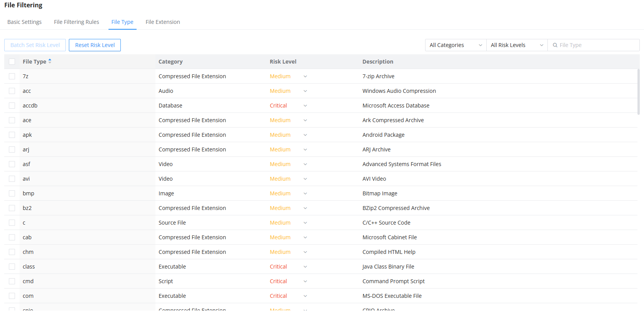Change class Critical risk level dropdown
Screen dimensions: 644x319
pos(289,267)
